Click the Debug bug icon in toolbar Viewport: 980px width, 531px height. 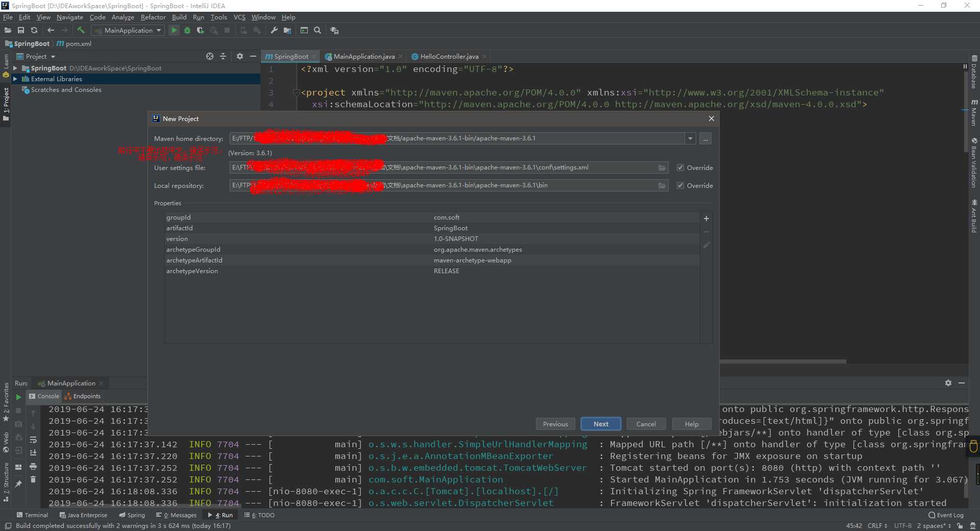click(187, 31)
